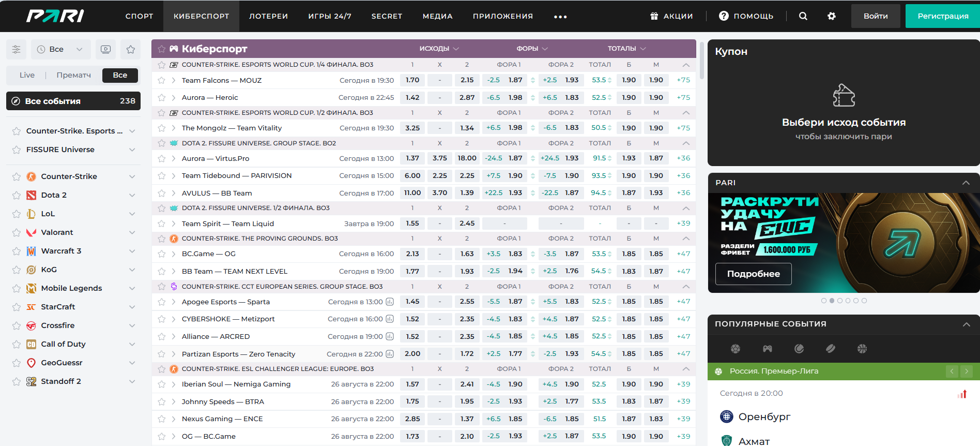This screenshot has height=446, width=980.
Task: Open the Игры 24/7 menu item
Action: tap(330, 16)
